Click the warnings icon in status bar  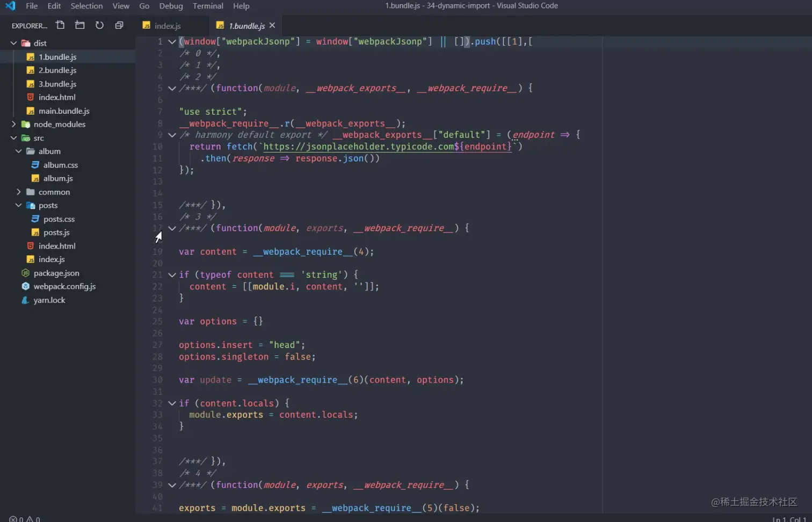coord(30,519)
